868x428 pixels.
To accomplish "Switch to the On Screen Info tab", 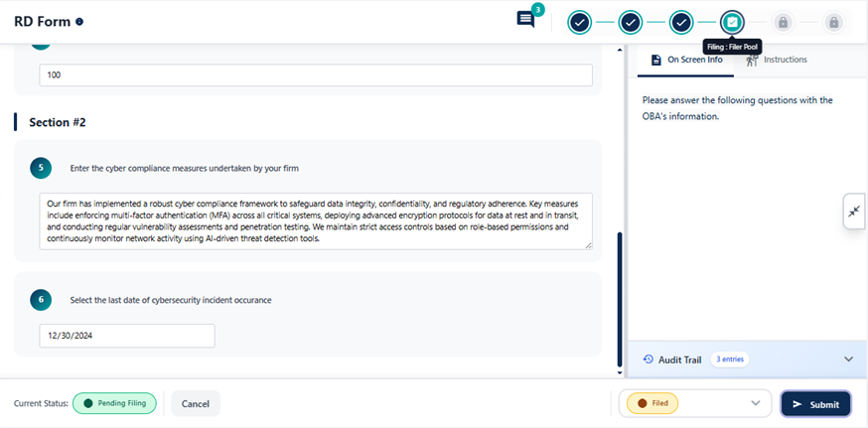I will pos(686,60).
